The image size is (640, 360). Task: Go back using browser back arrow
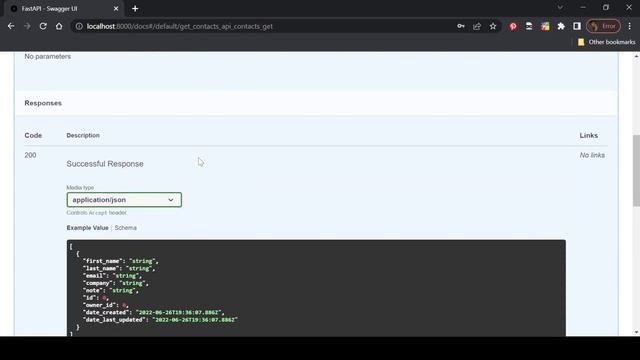[11, 26]
